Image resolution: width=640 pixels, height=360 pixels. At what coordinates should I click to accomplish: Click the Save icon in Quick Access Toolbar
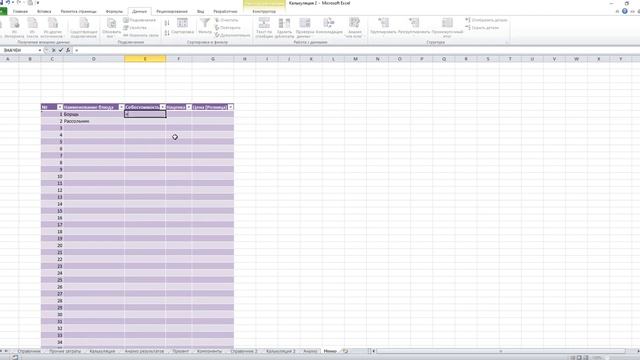[x=2, y=3]
